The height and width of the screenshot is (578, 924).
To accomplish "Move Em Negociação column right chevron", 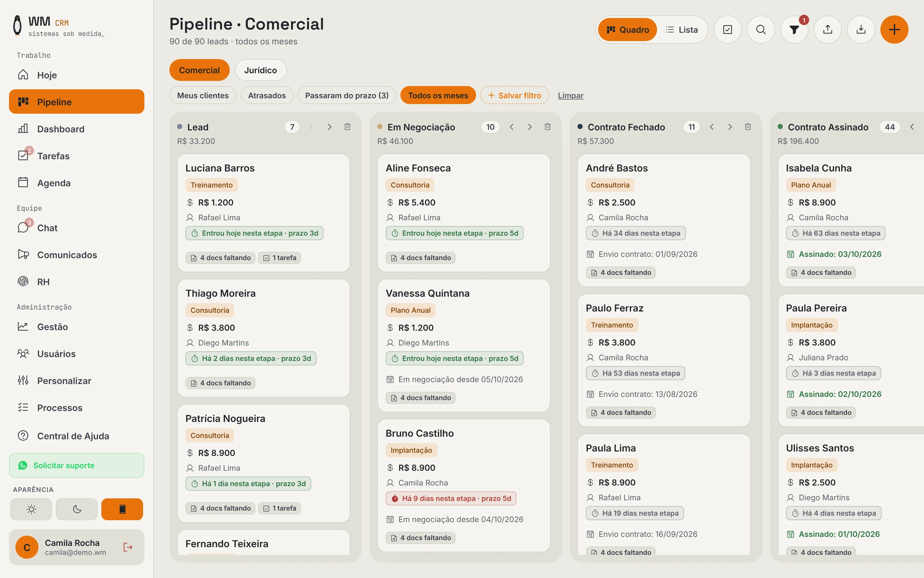I will 530,127.
